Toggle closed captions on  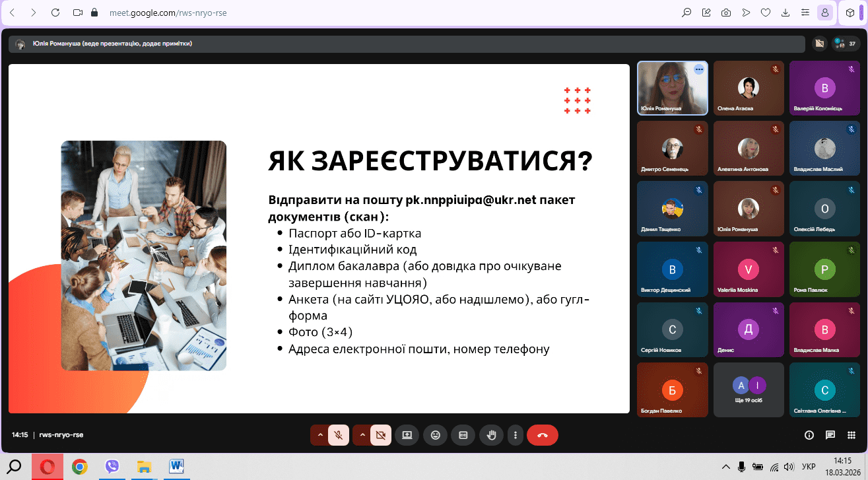pos(463,435)
